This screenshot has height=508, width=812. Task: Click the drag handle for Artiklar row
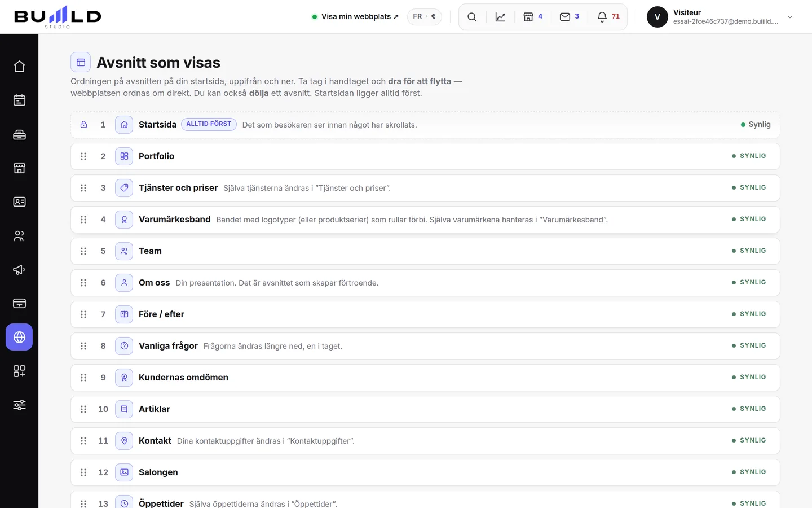pos(83,409)
